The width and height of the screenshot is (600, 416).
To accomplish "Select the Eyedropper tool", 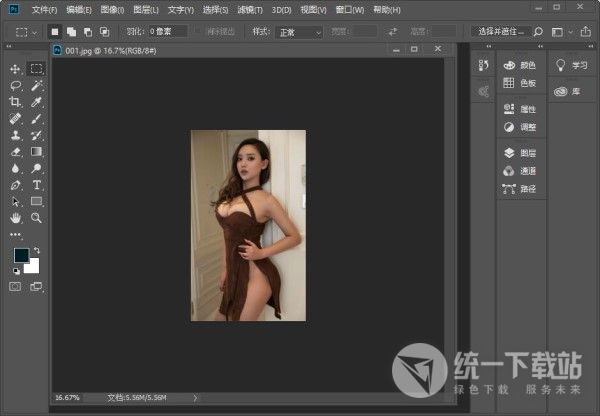I will click(x=37, y=103).
